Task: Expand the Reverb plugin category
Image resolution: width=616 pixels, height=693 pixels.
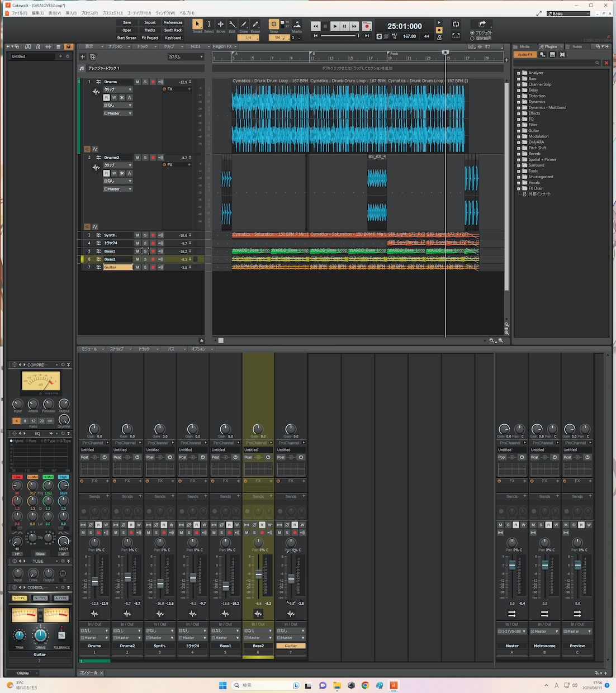Action: [x=519, y=154]
